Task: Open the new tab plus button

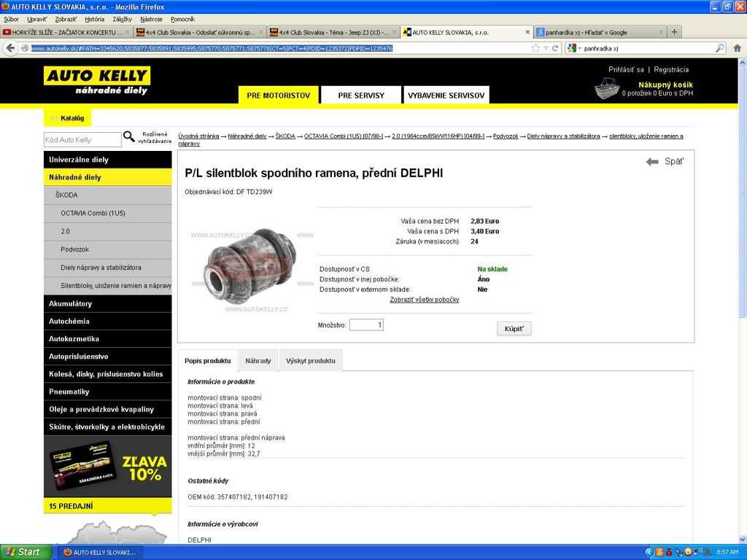Action: pyautogui.click(x=674, y=32)
